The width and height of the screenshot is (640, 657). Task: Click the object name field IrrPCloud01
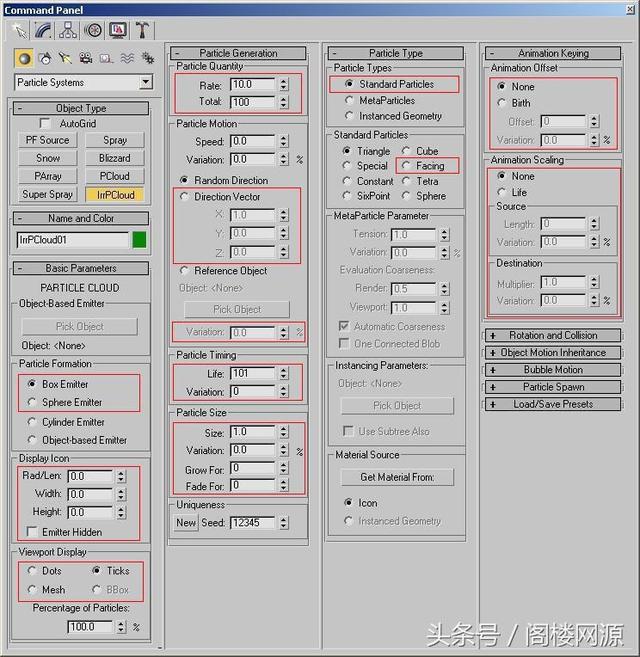(72, 240)
